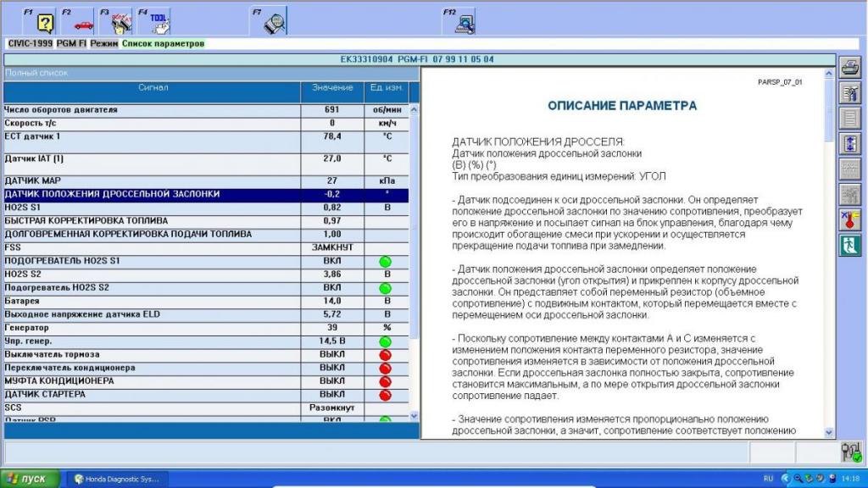The width and height of the screenshot is (868, 488).
Task: Click the printer icon in right sidebar
Action: [x=850, y=68]
